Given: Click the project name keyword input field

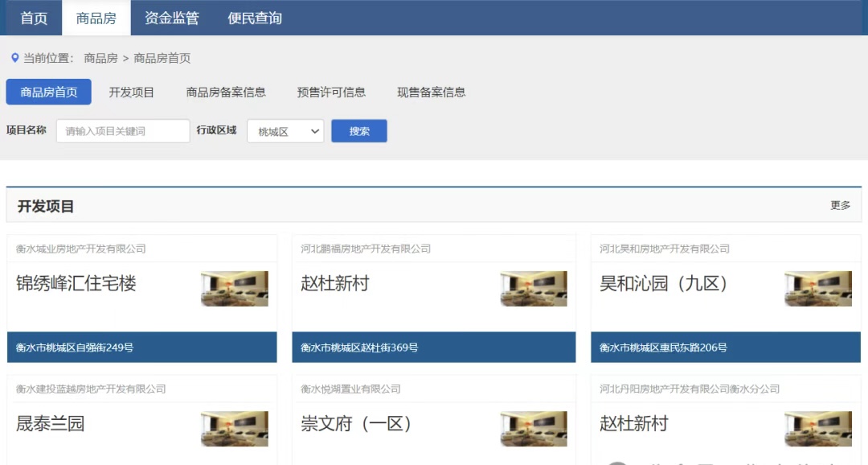Looking at the screenshot, I should [x=123, y=131].
